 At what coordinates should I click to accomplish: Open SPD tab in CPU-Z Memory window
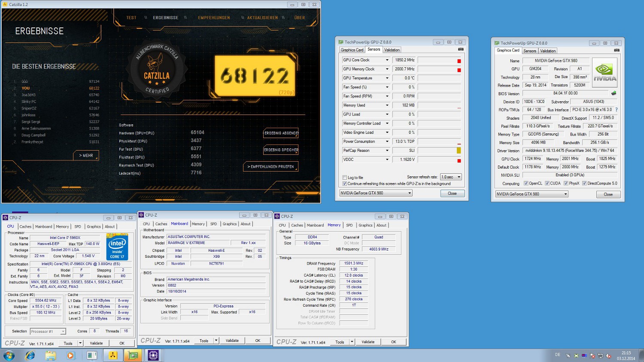tap(349, 225)
